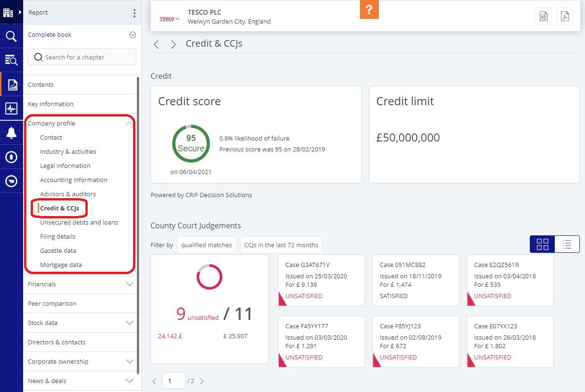Switch County Court Judgements to list view
The width and height of the screenshot is (585, 392).
point(567,244)
